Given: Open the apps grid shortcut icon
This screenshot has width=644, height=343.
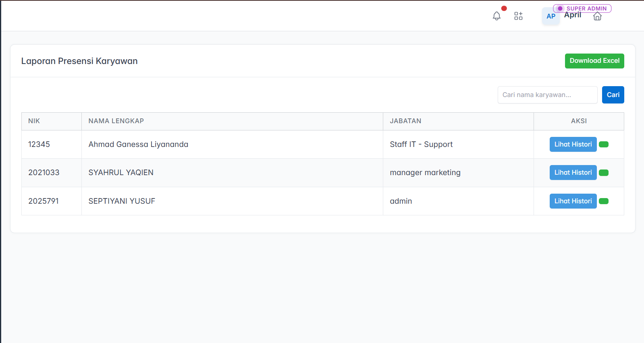Looking at the screenshot, I should [518, 16].
